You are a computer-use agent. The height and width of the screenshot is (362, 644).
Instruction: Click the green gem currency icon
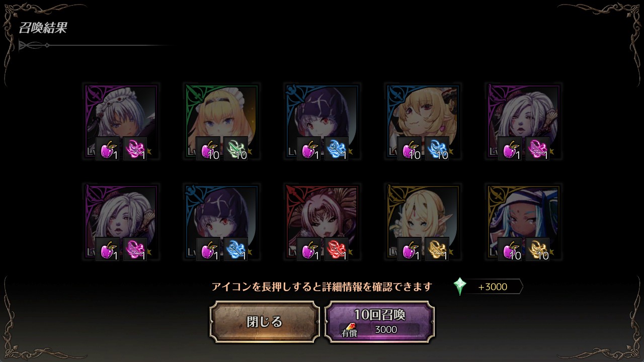(x=459, y=287)
